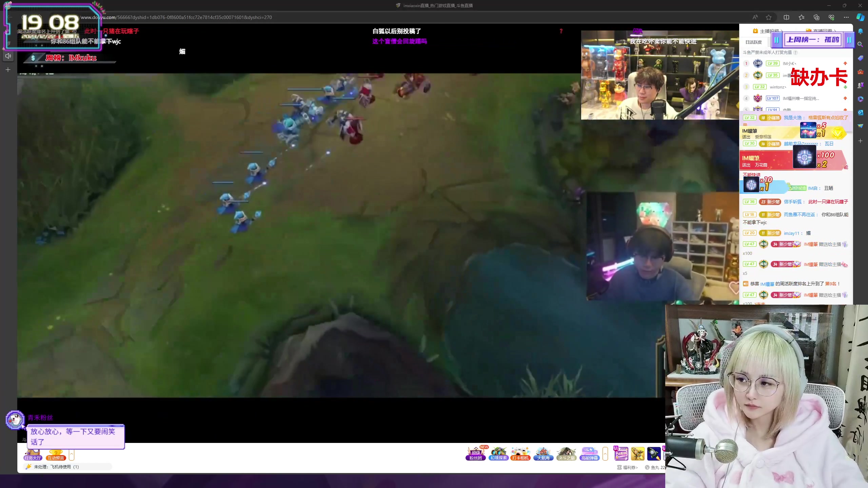The width and height of the screenshot is (868, 488).
Task: Click the 幻境探索 binoculars icon
Action: (498, 453)
